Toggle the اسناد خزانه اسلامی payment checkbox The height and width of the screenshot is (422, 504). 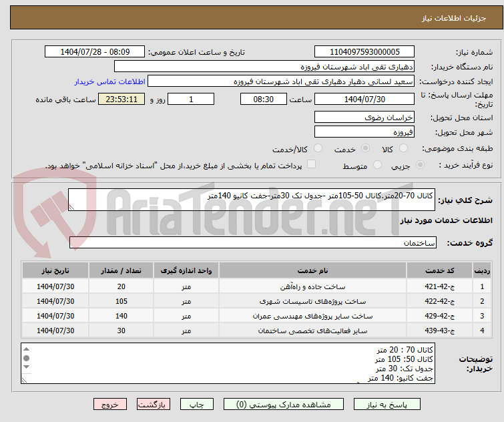(311, 164)
